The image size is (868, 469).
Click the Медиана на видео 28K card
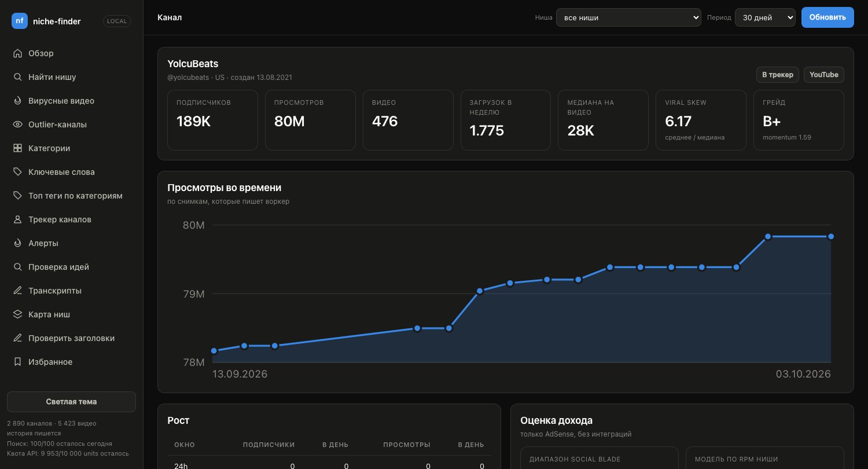[x=603, y=120]
